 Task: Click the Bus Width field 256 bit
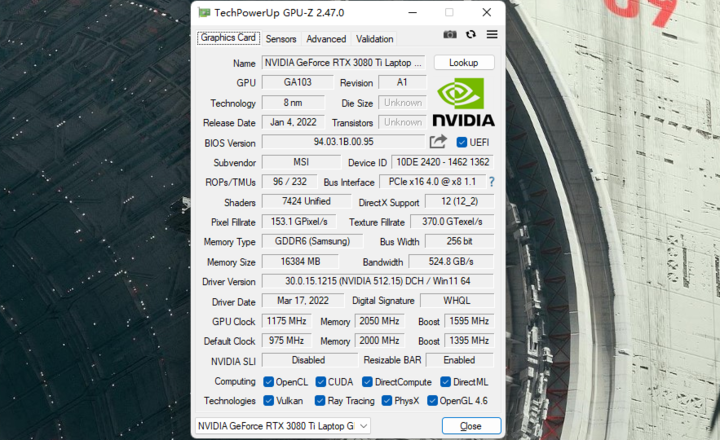[460, 241]
